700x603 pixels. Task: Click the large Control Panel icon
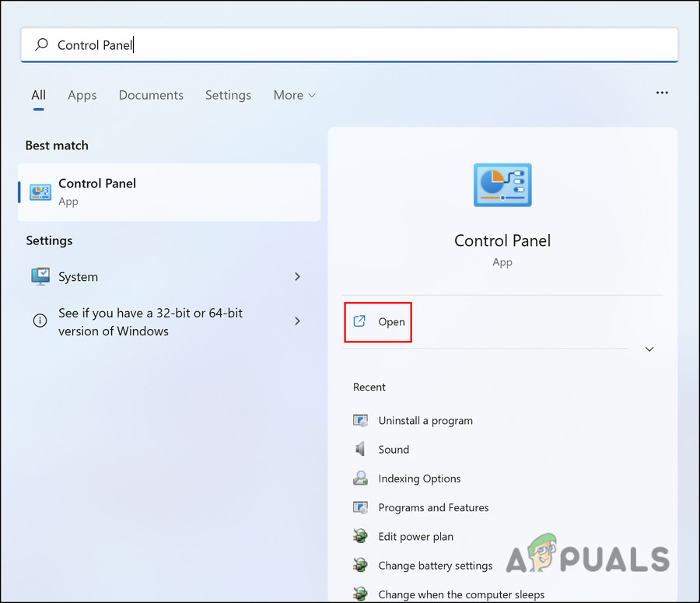coord(502,185)
